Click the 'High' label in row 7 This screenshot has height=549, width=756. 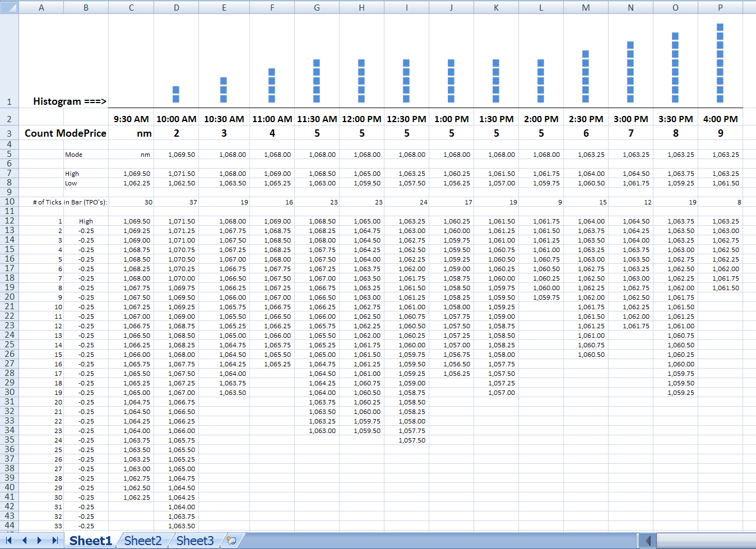click(72, 174)
